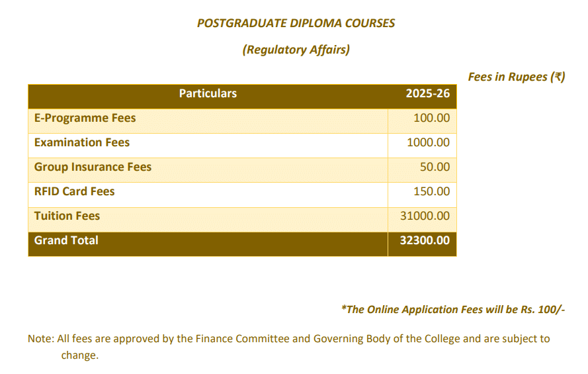Click the 31000.00 tuition amount
The width and height of the screenshot is (588, 374).
[x=425, y=216]
